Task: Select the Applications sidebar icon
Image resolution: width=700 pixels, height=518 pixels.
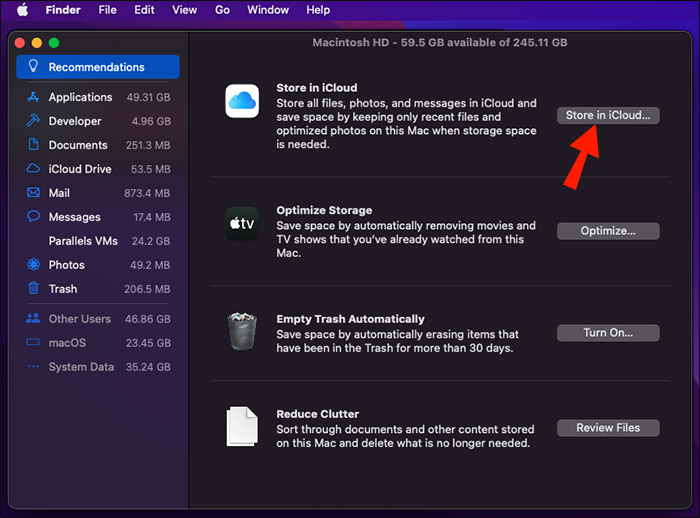Action: [33, 97]
